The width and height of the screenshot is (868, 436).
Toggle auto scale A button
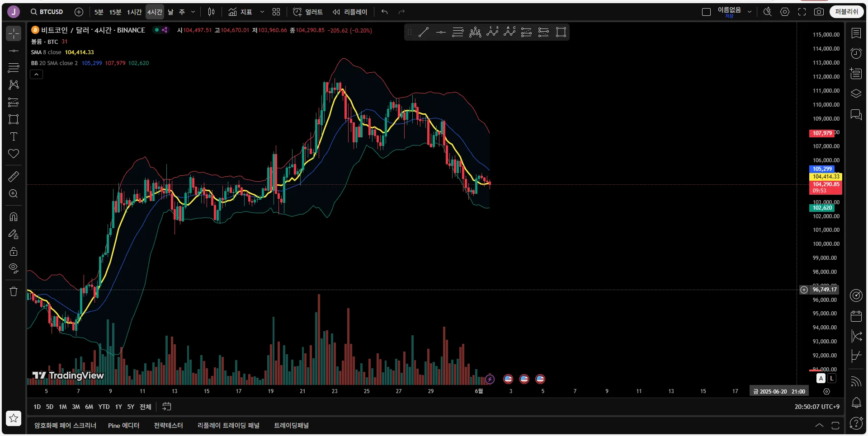(821, 379)
